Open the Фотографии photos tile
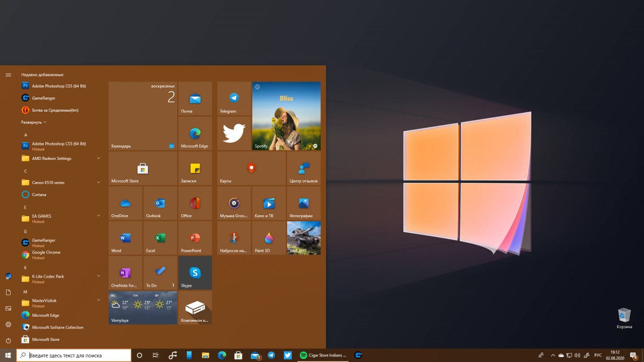The image size is (644, 362). 303,203
